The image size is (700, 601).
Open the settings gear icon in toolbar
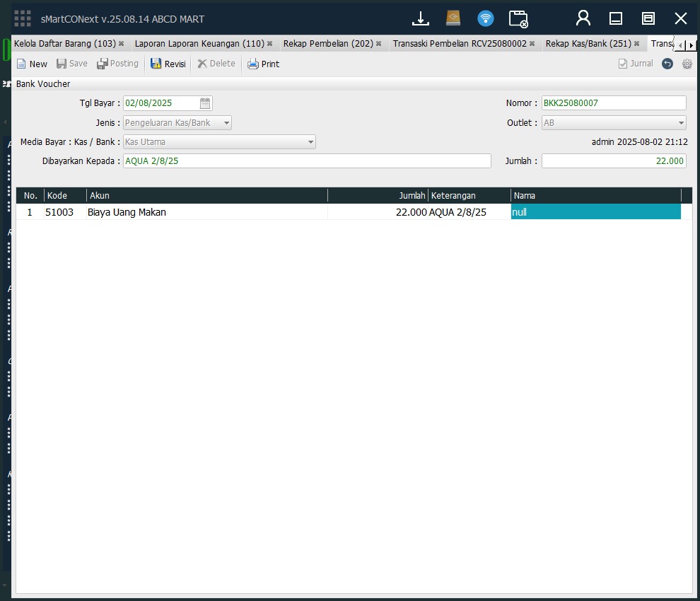coord(687,64)
